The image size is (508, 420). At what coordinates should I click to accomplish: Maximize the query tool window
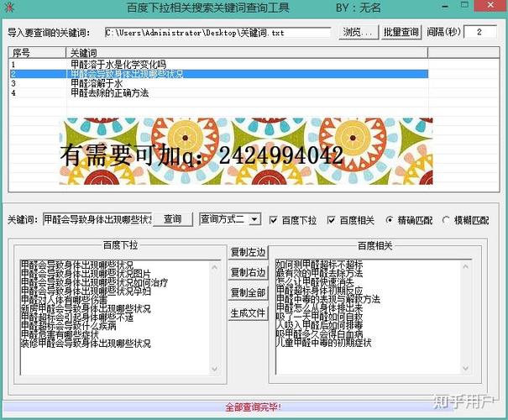465,6
